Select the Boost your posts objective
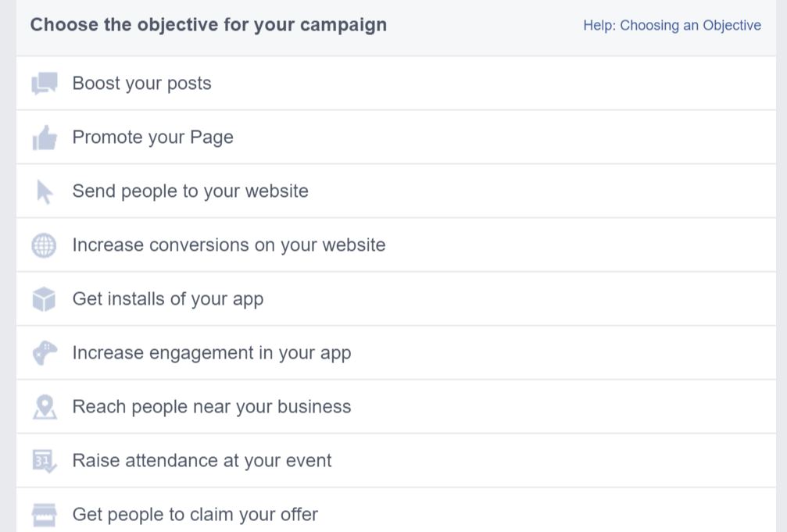This screenshot has width=787, height=532. coord(141,84)
